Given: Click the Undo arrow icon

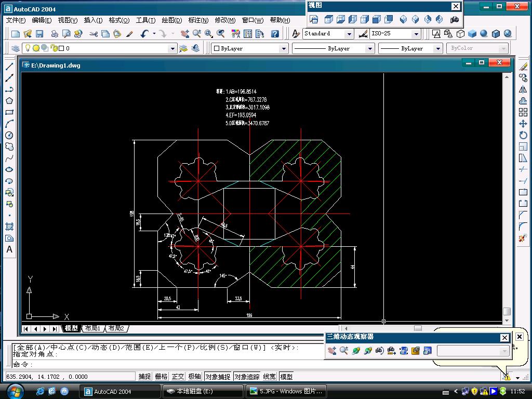Looking at the screenshot, I should 145,34.
